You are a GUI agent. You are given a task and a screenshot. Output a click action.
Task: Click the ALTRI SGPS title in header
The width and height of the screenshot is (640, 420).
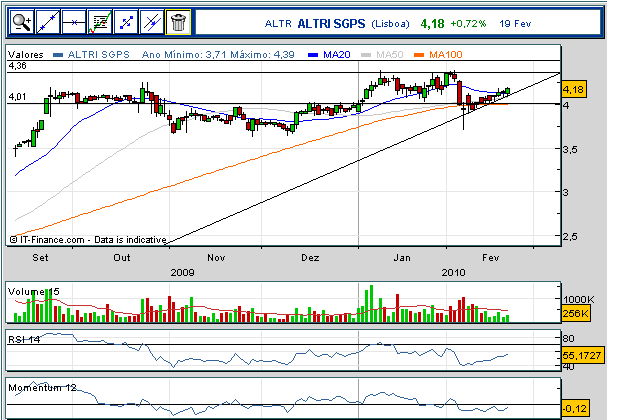point(331,24)
